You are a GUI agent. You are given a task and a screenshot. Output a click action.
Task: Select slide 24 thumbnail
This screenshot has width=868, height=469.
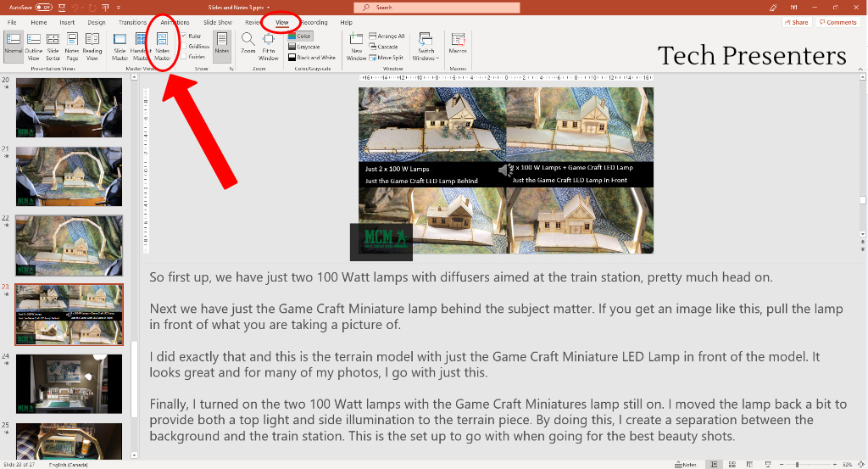(69, 383)
